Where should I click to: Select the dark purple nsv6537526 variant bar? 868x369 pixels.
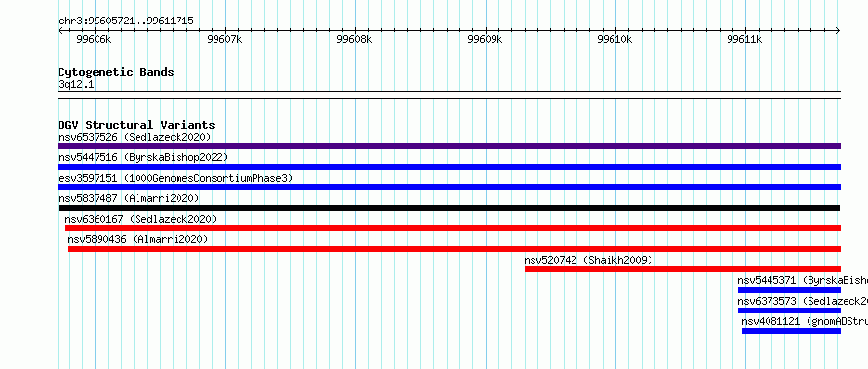[x=449, y=146]
